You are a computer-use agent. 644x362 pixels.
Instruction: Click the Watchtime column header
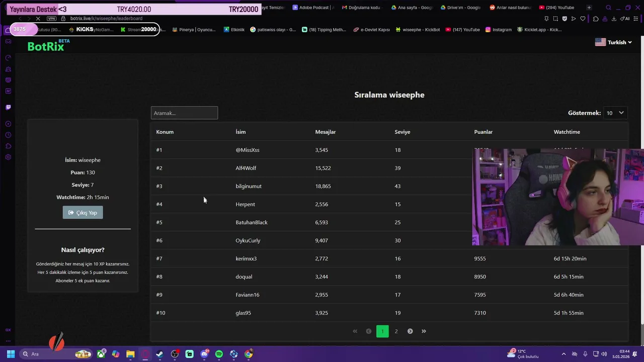tap(567, 132)
